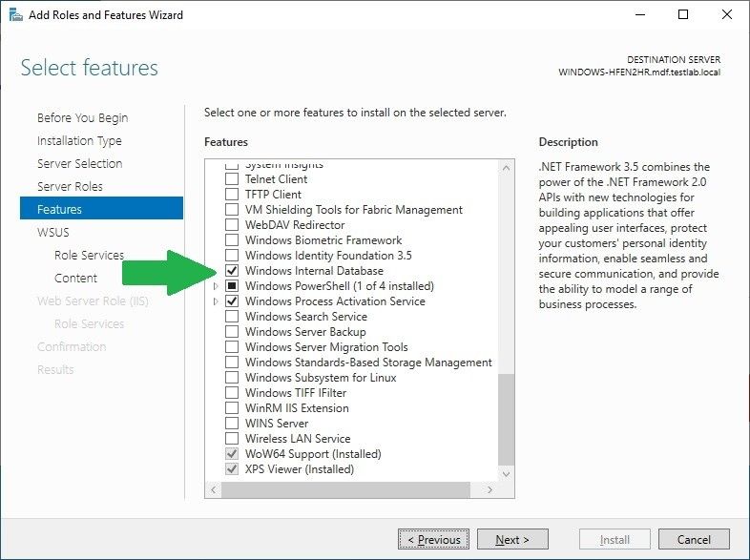Select the Features step in sidebar

101,208
